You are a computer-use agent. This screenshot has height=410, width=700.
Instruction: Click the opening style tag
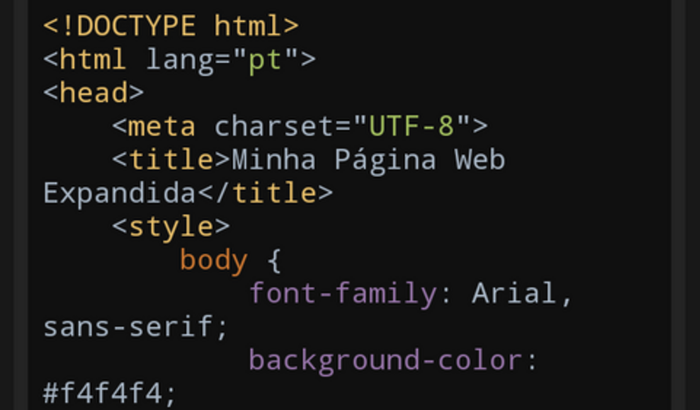click(171, 227)
